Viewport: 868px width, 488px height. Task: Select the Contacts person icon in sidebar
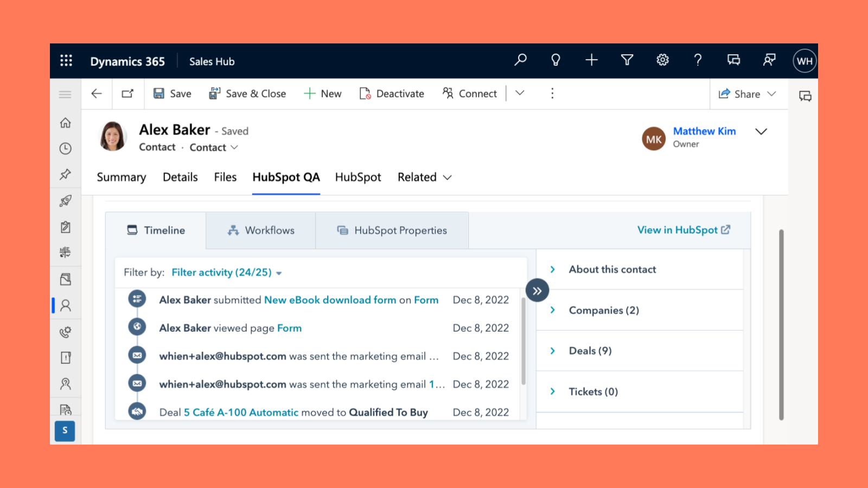[65, 305]
